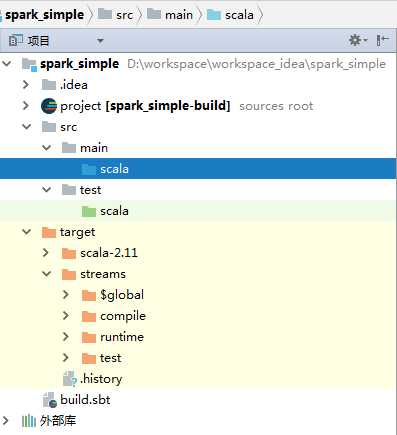Collapse the test folder under src
Image resolution: width=397 pixels, height=435 pixels.
tap(46, 190)
